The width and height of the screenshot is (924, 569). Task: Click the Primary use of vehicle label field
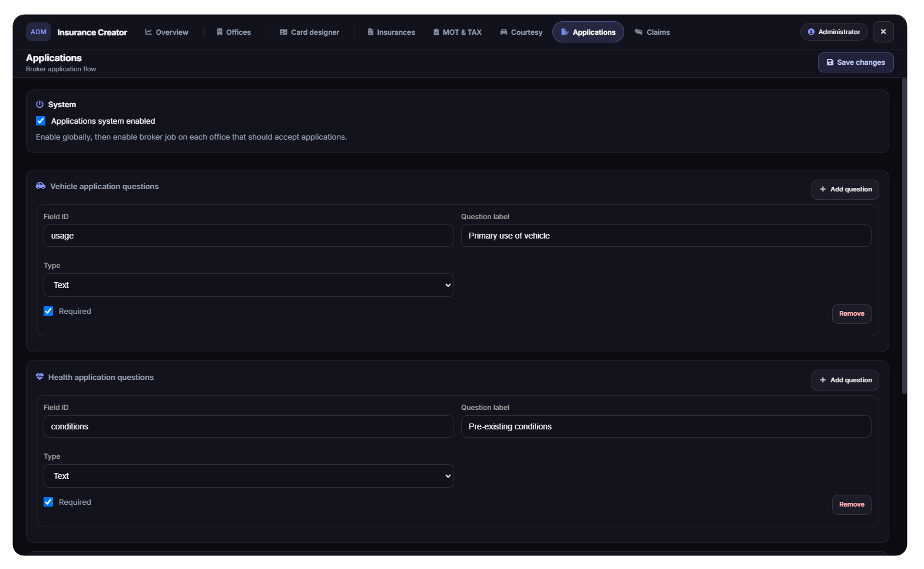click(x=666, y=236)
